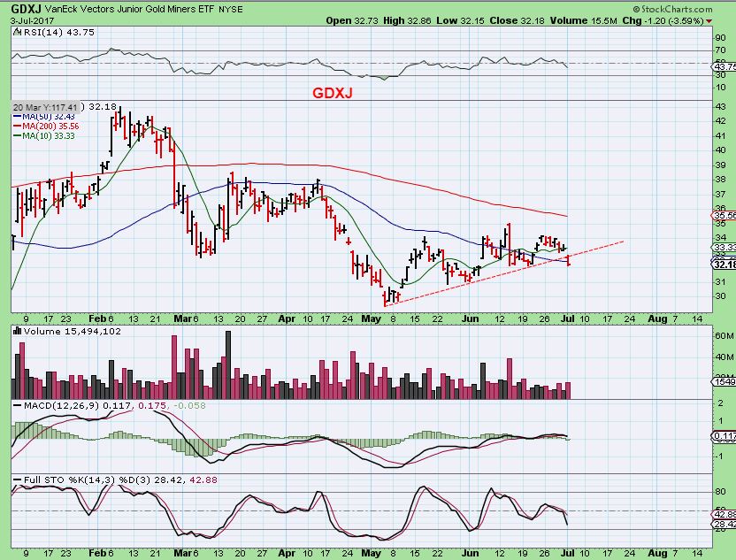Click the NYSE exchange label
This screenshot has width=736, height=560.
[x=231, y=10]
